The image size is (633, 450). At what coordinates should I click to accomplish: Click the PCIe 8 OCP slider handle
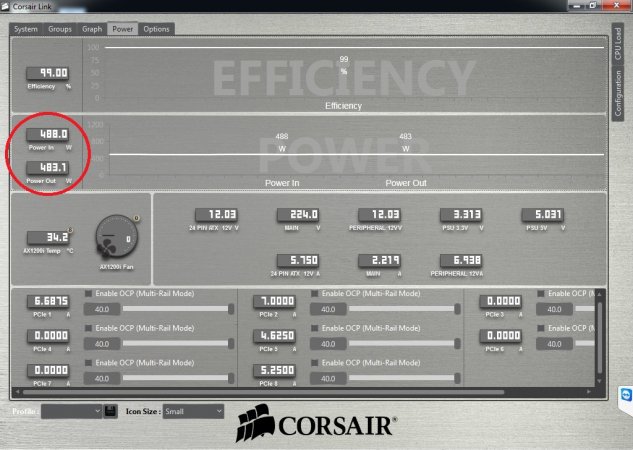(457, 378)
